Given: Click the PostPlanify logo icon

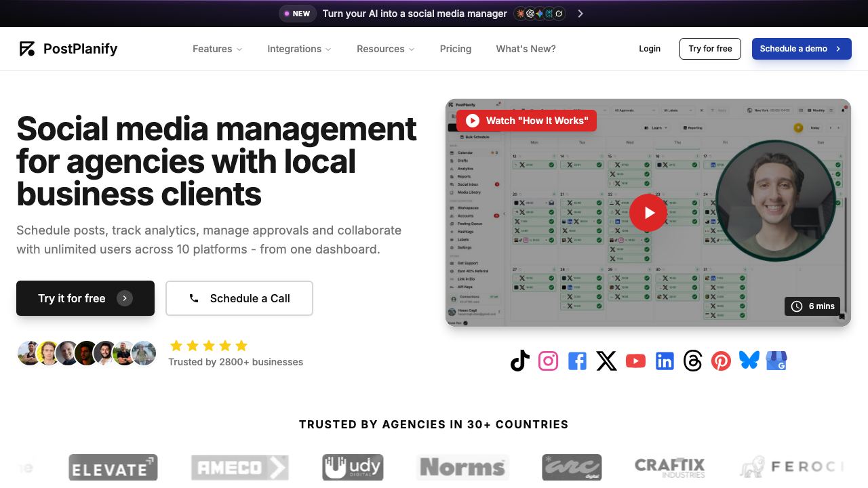Looking at the screenshot, I should pos(27,49).
